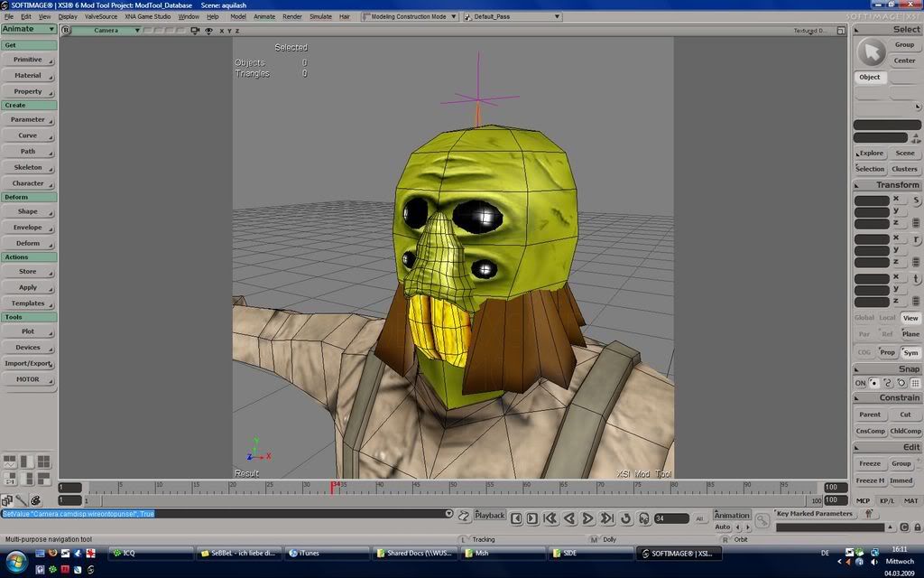Open the Camera view dropdown
This screenshot has width=924, height=578.
(106, 30)
